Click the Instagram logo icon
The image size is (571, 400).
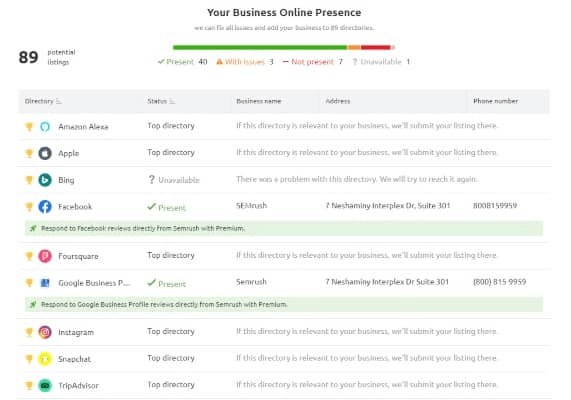tap(45, 332)
